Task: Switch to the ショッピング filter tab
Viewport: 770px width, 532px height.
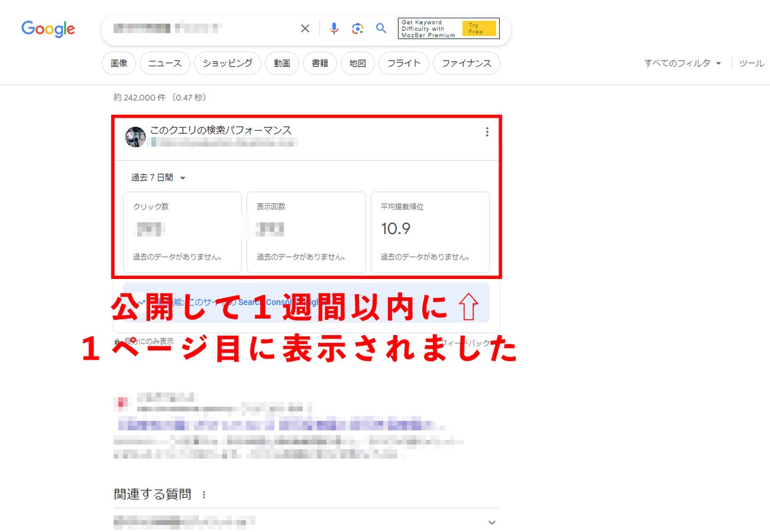Action: coord(227,63)
